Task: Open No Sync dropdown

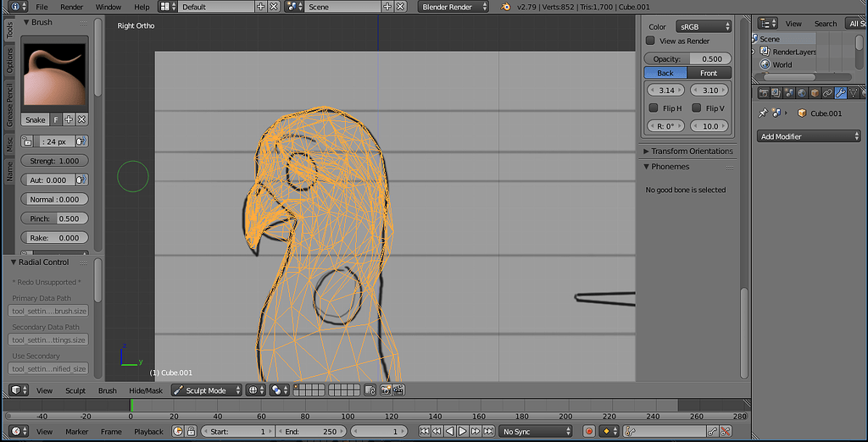Action: (536, 431)
